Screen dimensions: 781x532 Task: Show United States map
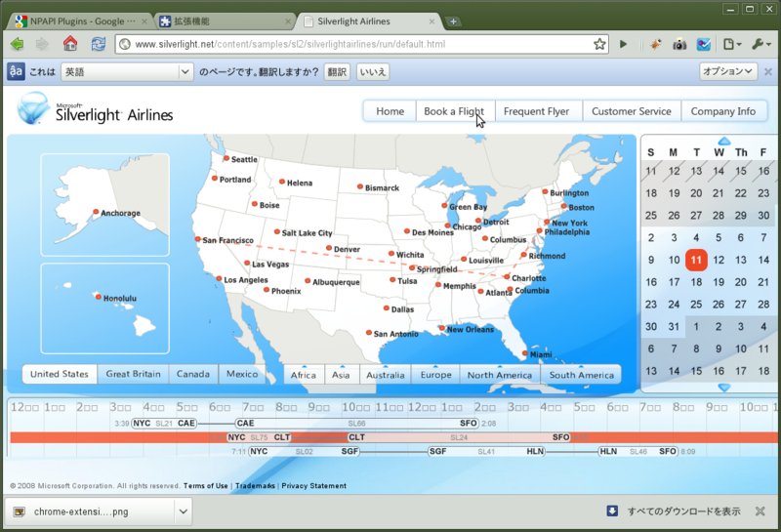pyautogui.click(x=60, y=374)
